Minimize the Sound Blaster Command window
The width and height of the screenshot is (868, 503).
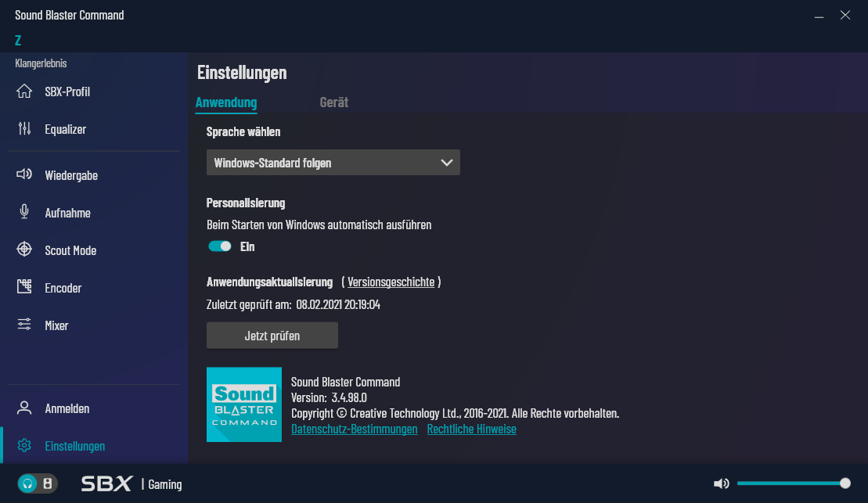[819, 16]
